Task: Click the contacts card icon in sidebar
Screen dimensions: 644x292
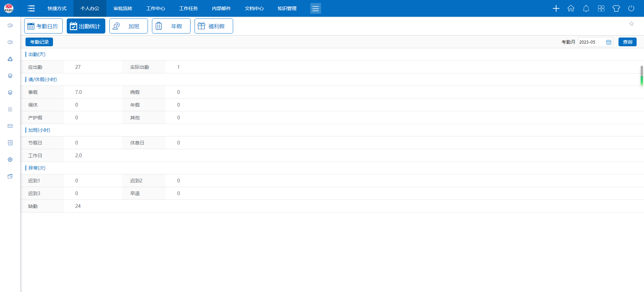Action: tap(10, 143)
